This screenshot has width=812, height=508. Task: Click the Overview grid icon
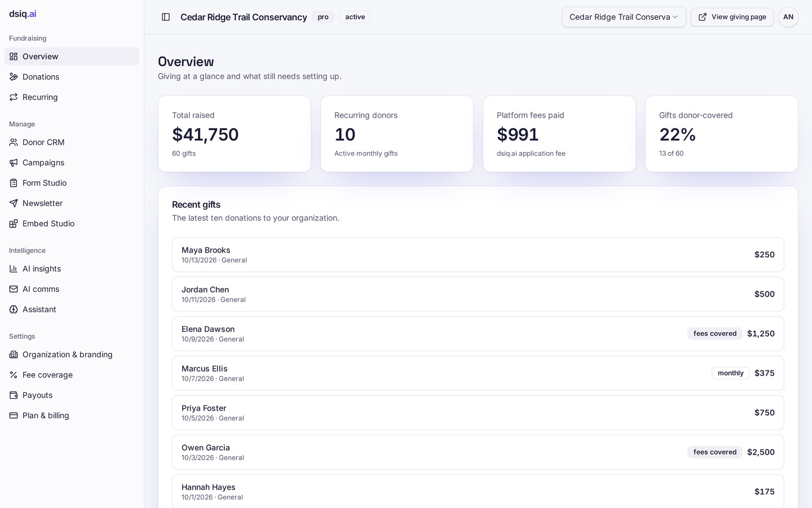coord(14,56)
